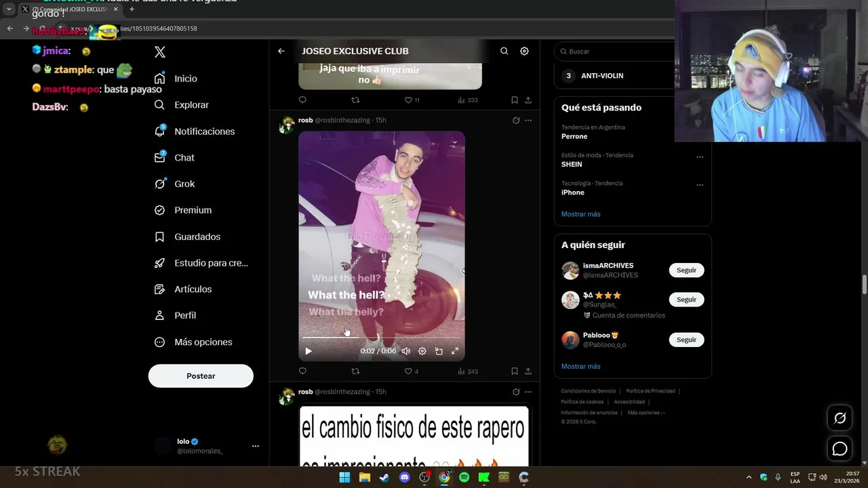Open Chat in the sidebar
The width and height of the screenshot is (868, 488).
[x=175, y=157]
